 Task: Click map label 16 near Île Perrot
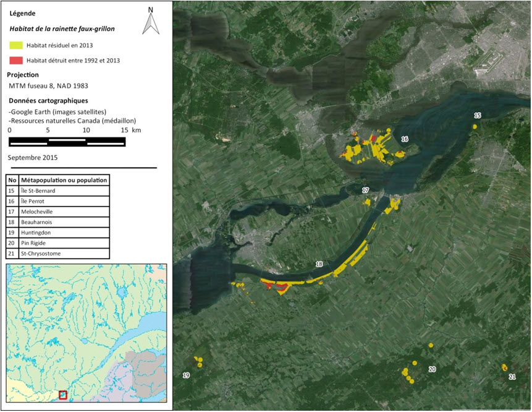pos(404,140)
